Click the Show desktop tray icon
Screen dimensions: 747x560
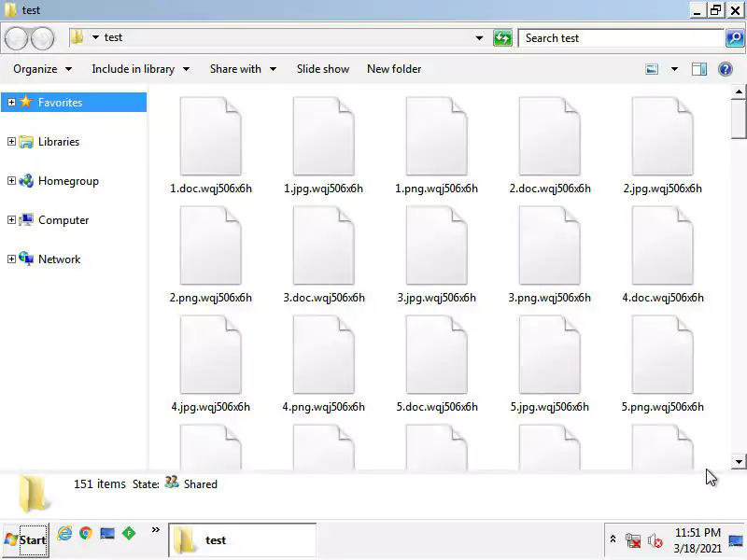736,541
